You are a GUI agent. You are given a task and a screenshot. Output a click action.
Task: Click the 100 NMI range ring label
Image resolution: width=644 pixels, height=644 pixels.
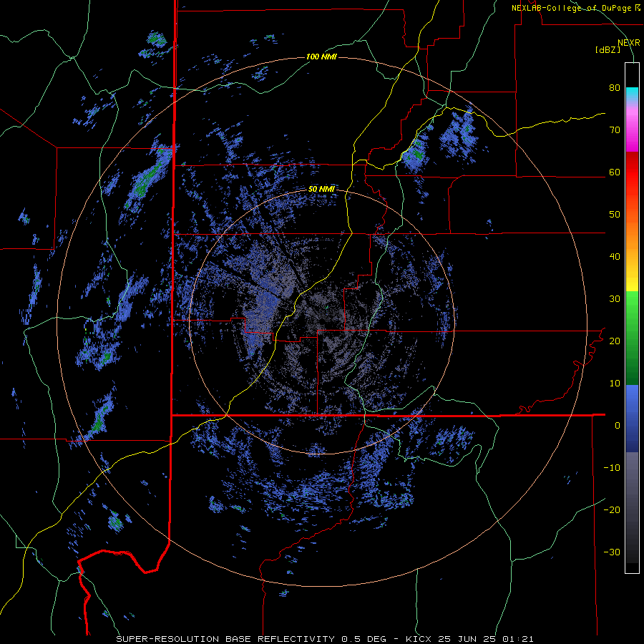click(321, 57)
